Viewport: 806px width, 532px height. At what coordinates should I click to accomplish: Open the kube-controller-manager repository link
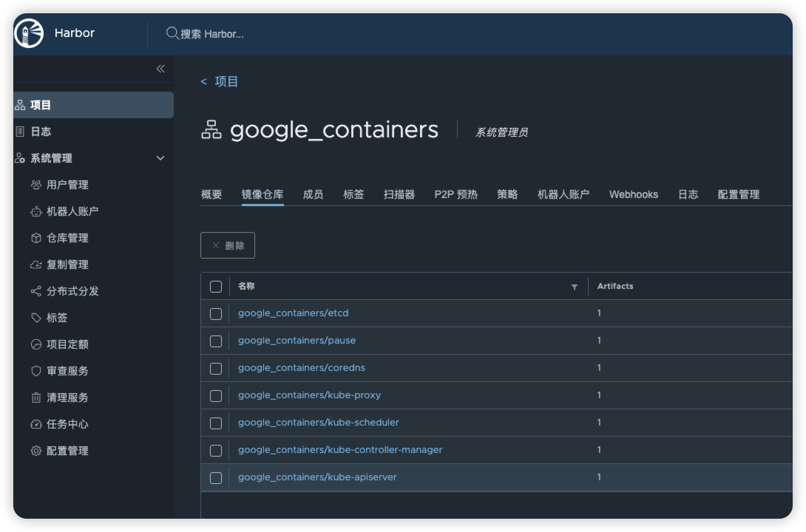pyautogui.click(x=339, y=450)
